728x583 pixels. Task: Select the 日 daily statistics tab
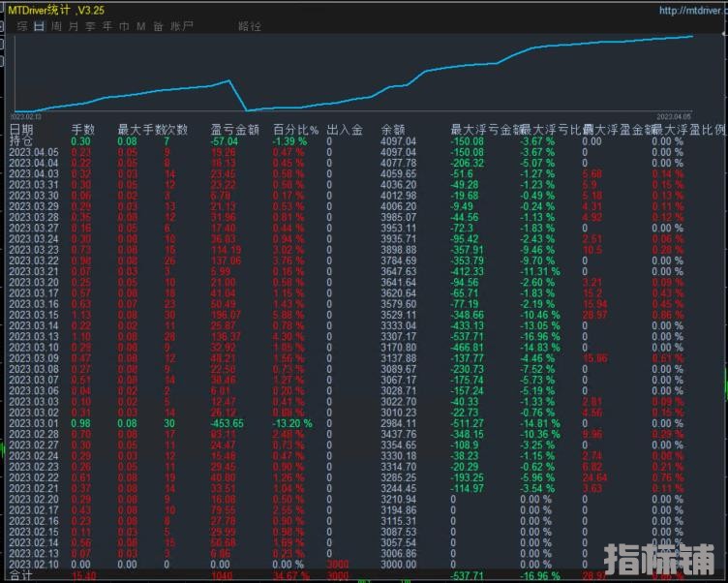click(39, 26)
